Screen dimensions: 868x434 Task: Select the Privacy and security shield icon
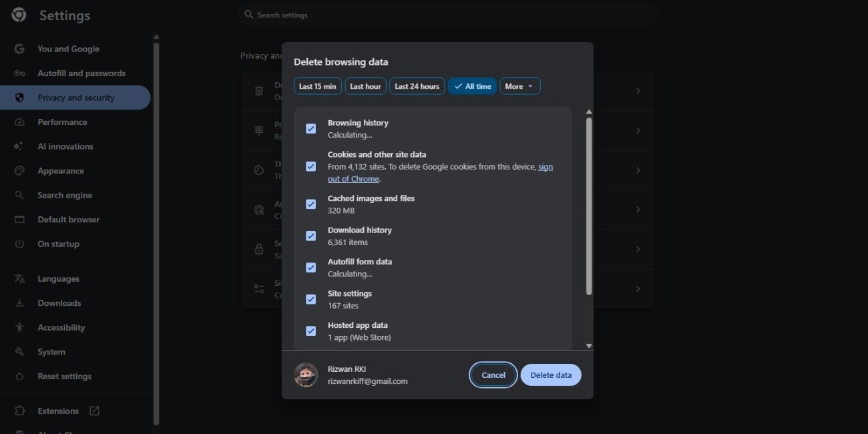19,97
